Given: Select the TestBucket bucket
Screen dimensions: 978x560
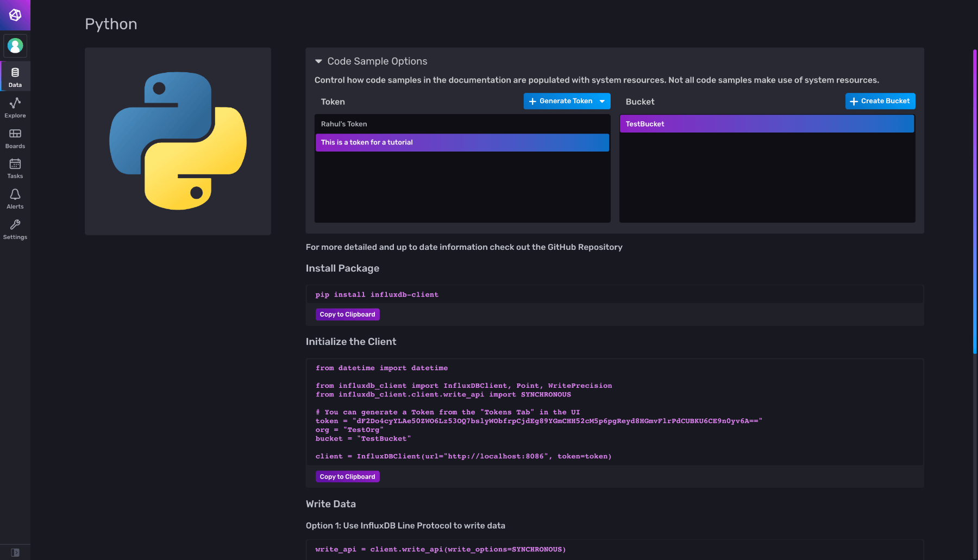Looking at the screenshot, I should [x=766, y=124].
